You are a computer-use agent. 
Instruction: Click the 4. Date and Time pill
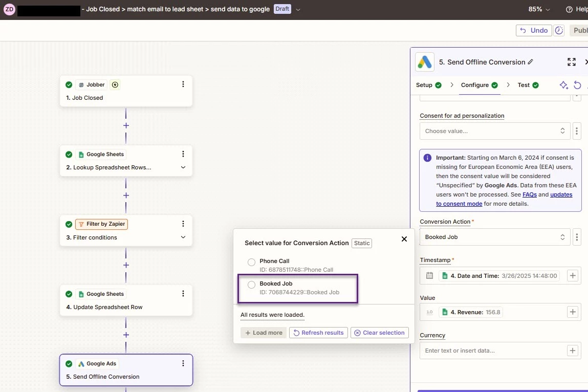click(499, 276)
